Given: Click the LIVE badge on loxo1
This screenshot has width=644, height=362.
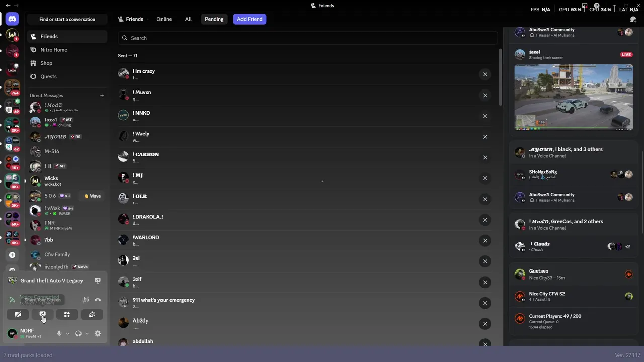Looking at the screenshot, I should coord(626,54).
